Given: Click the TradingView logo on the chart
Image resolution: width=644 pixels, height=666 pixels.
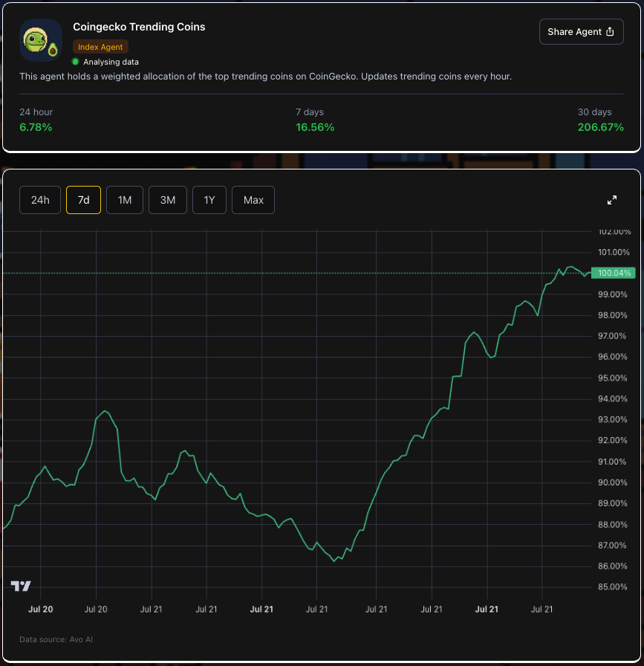Looking at the screenshot, I should (x=21, y=586).
